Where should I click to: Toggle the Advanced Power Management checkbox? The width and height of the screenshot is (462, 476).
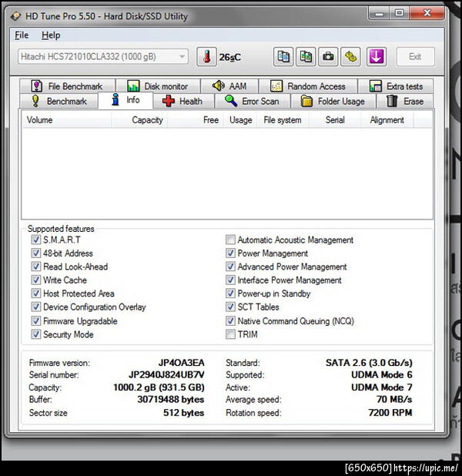[230, 266]
